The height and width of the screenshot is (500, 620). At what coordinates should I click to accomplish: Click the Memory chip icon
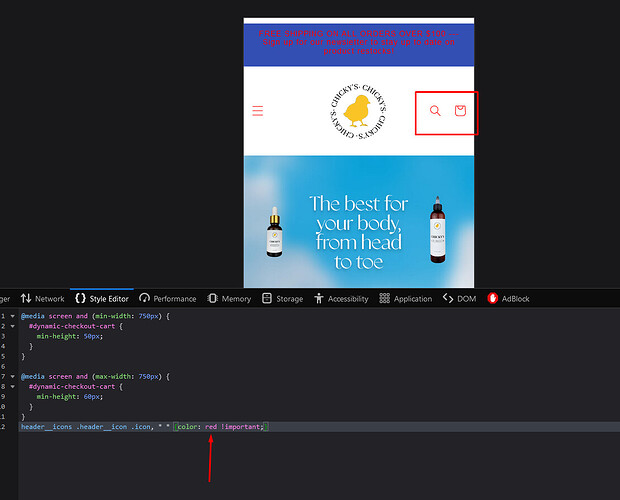(x=212, y=298)
